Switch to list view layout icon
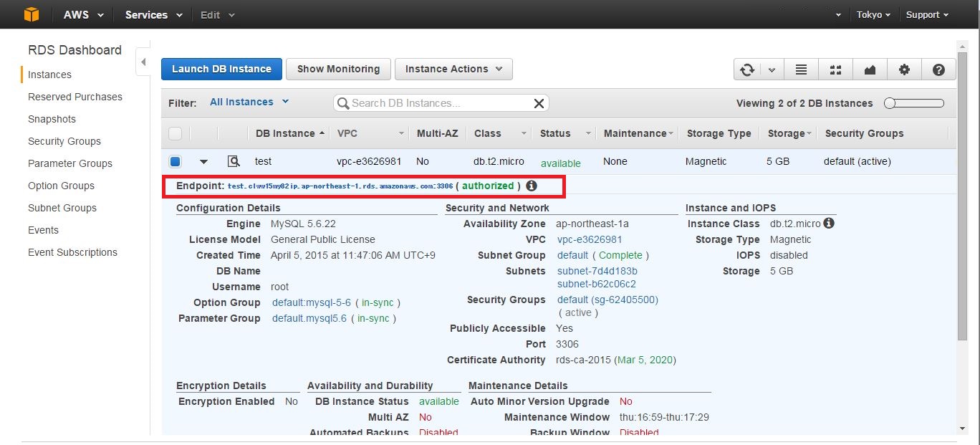 click(801, 70)
